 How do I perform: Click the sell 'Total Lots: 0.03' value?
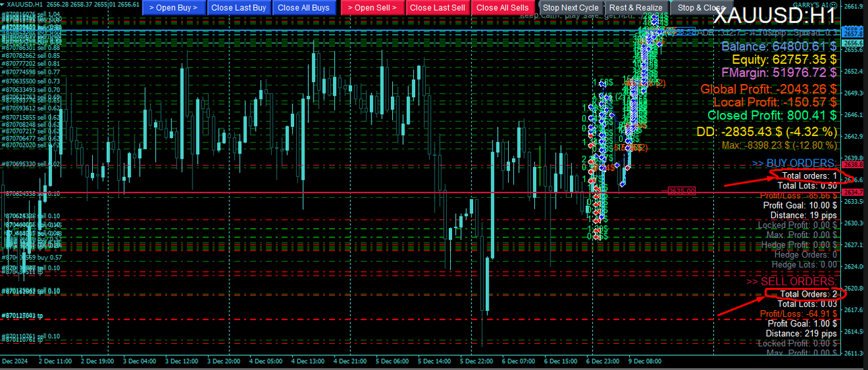[807, 304]
